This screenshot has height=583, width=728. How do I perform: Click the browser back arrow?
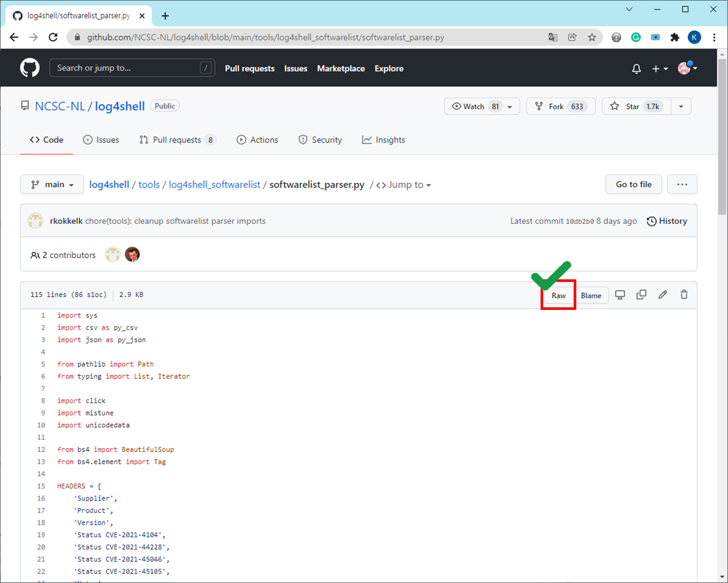14,37
